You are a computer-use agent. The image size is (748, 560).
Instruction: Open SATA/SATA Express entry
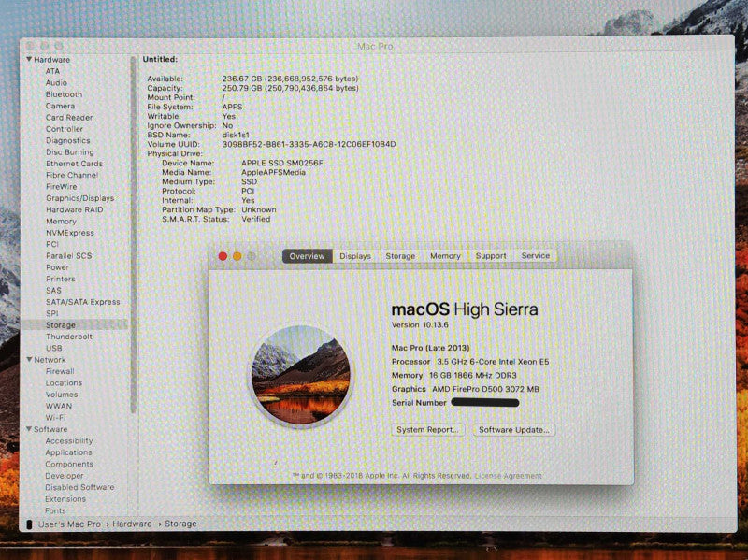point(82,302)
